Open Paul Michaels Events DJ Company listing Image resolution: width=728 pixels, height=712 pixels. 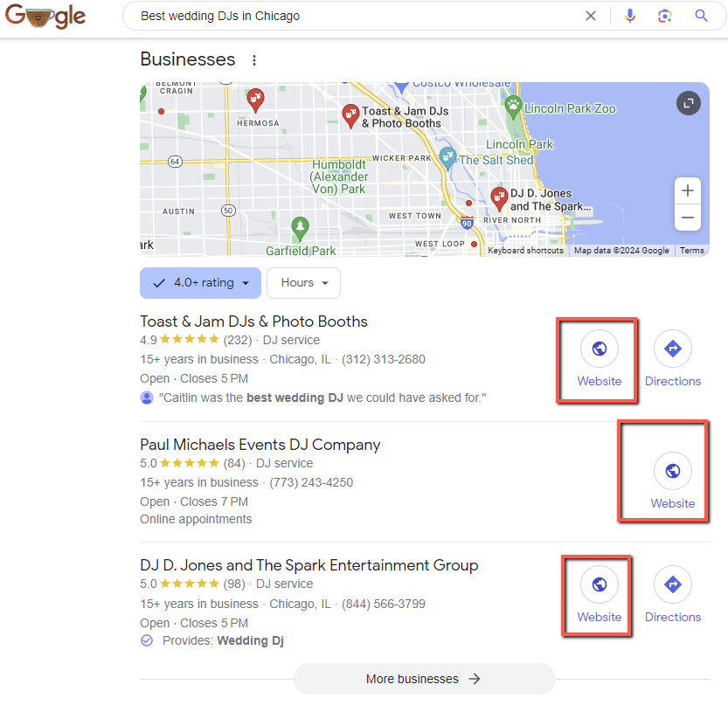click(x=260, y=445)
